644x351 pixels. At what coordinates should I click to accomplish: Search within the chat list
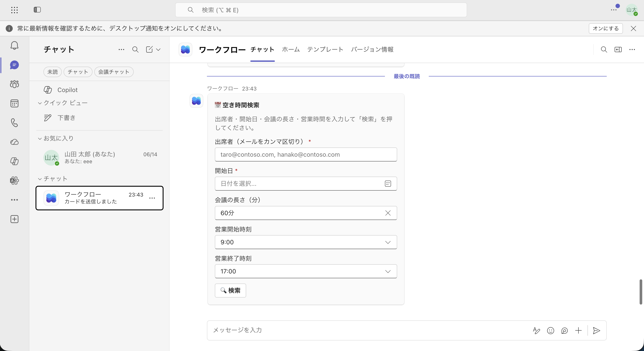[x=135, y=50]
